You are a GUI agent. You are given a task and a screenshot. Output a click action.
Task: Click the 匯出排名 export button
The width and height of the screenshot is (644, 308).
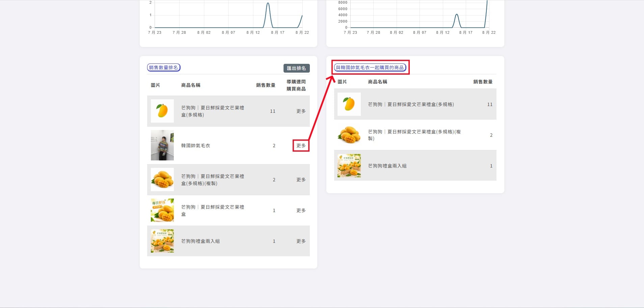click(x=296, y=68)
